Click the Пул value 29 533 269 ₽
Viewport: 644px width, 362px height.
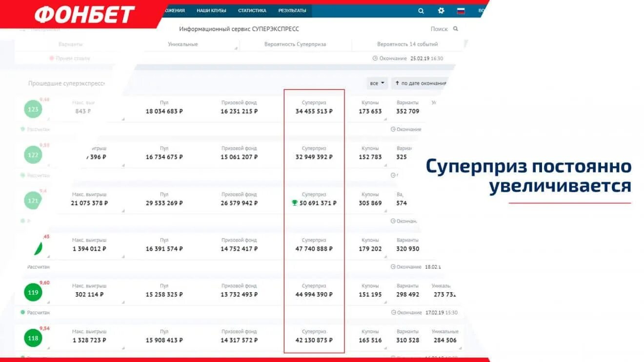click(164, 203)
